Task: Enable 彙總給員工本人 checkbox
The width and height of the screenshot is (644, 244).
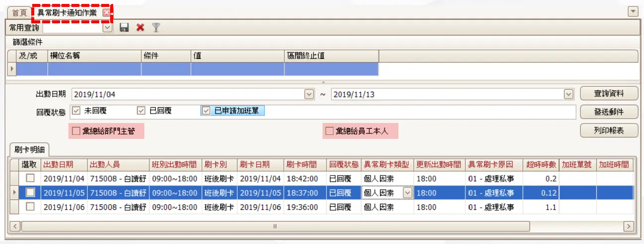Action: [x=329, y=131]
